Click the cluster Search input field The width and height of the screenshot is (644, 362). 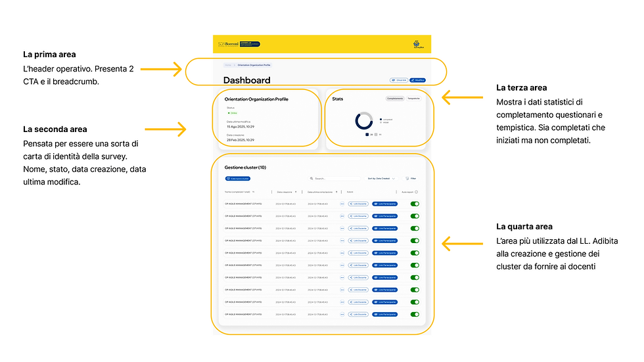[334, 179]
